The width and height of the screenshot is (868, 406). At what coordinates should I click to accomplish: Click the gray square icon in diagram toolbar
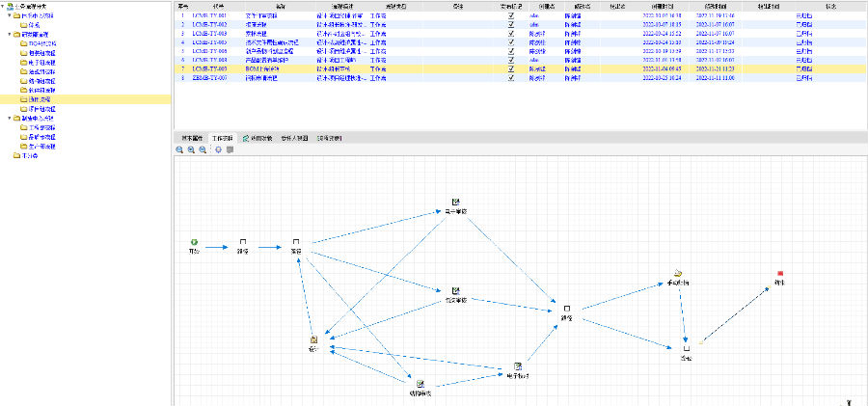click(x=230, y=149)
